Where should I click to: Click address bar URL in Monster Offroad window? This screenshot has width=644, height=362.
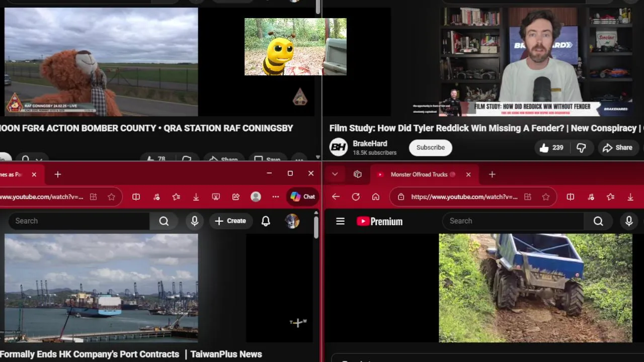pos(464,197)
